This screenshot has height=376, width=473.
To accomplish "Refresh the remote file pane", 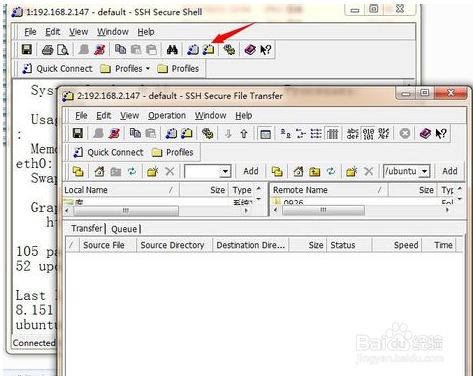I will click(x=331, y=172).
